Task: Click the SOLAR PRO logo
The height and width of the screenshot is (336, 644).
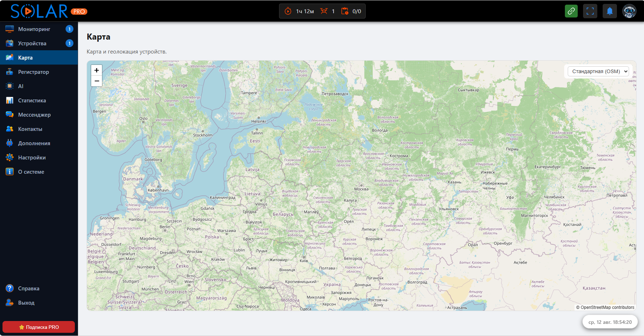Action: click(x=49, y=11)
